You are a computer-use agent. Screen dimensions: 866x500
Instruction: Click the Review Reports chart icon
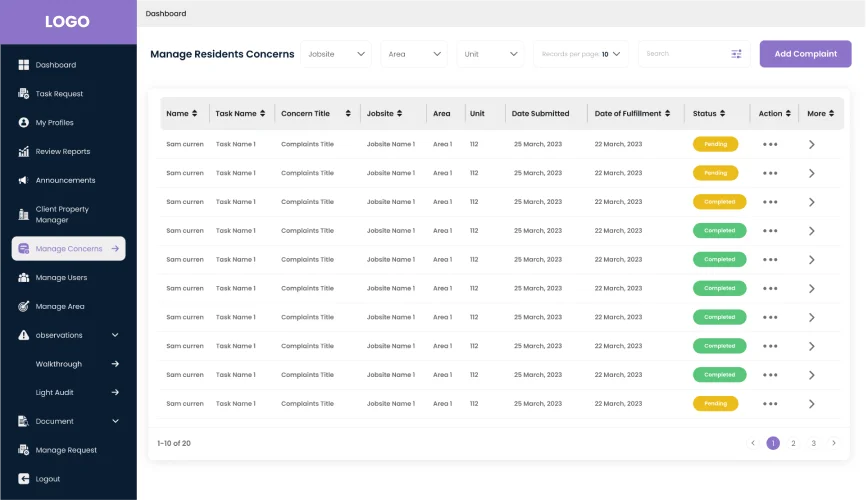[23, 152]
